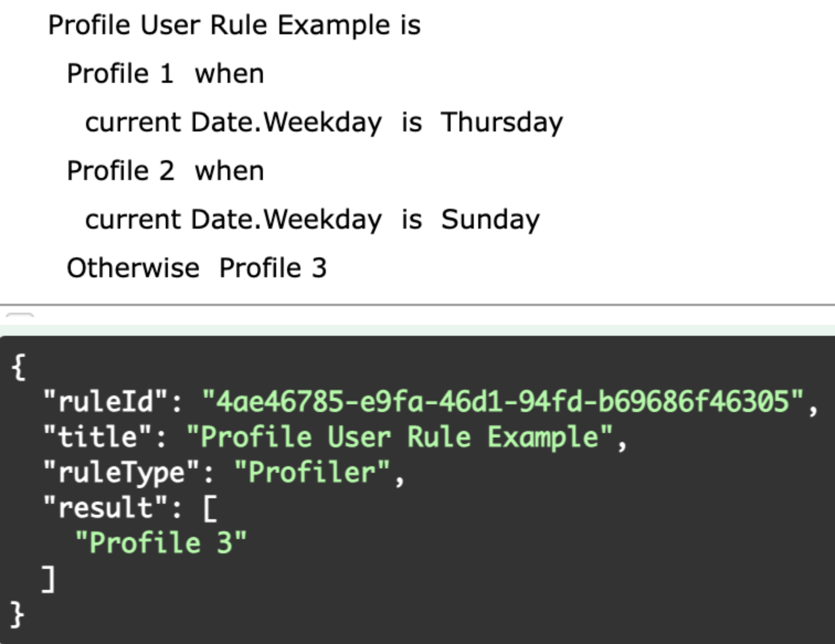This screenshot has height=644, width=835.
Task: Change the 'Sunday' weekday value
Action: [x=490, y=220]
